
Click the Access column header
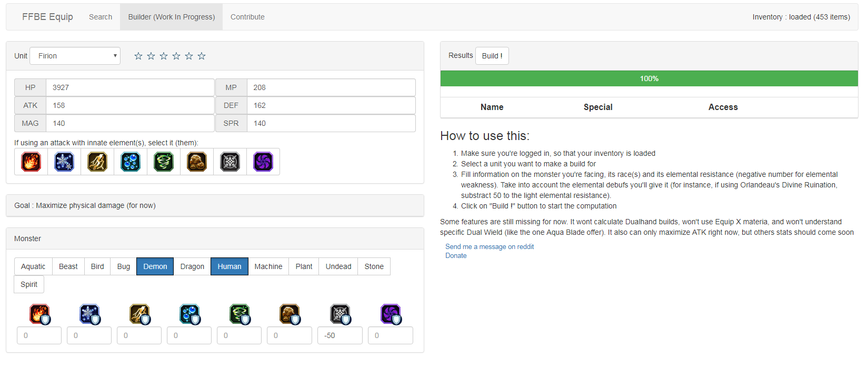[723, 107]
